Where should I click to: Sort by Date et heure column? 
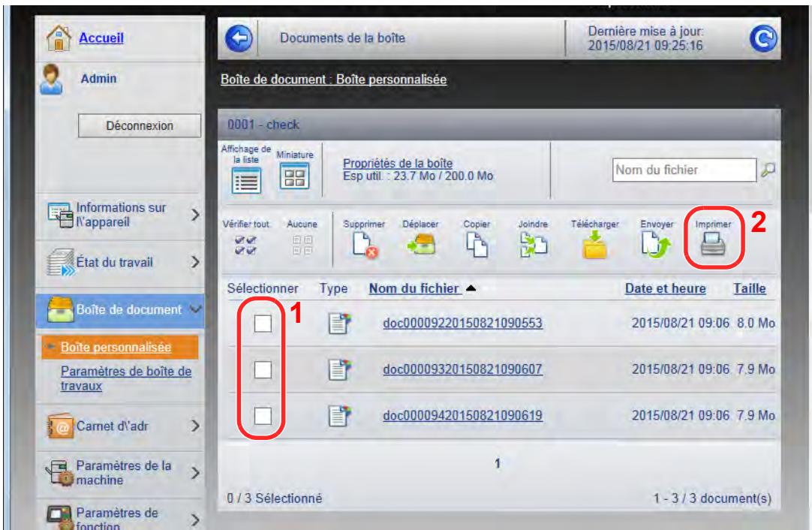coord(665,288)
